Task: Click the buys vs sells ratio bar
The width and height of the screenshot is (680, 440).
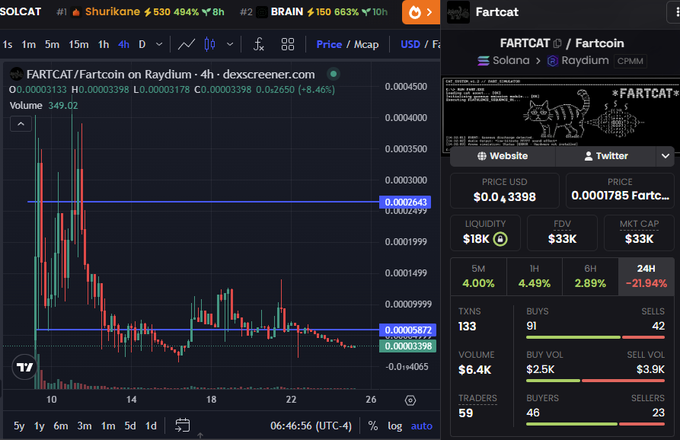Action: point(595,337)
